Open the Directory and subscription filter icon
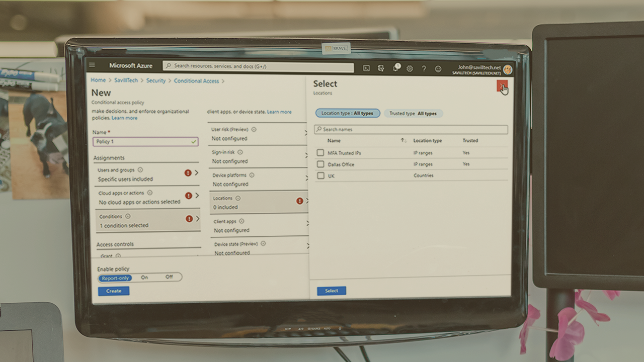 pos(381,68)
